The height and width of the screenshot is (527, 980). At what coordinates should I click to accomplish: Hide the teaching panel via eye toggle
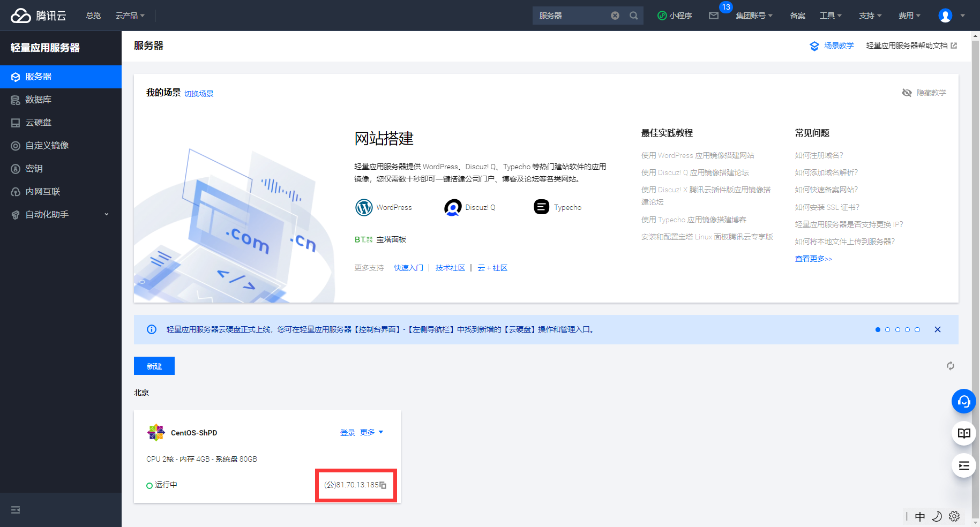pyautogui.click(x=907, y=92)
